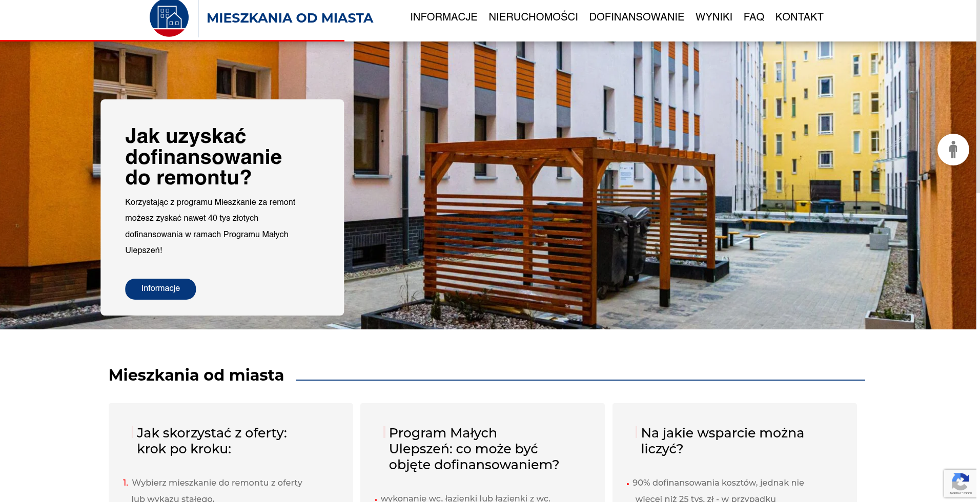The width and height of the screenshot is (980, 502).
Task: Open the INFORMACJE menu item
Action: (443, 17)
